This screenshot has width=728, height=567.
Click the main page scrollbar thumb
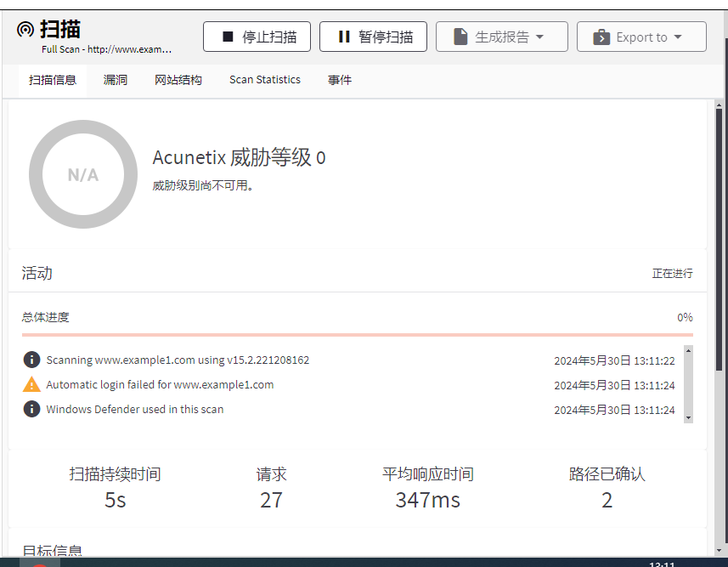coord(720,240)
